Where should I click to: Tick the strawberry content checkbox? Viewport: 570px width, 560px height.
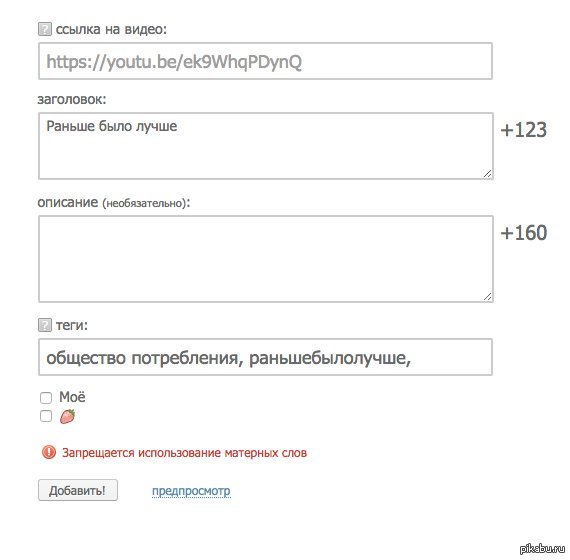pyautogui.click(x=46, y=416)
